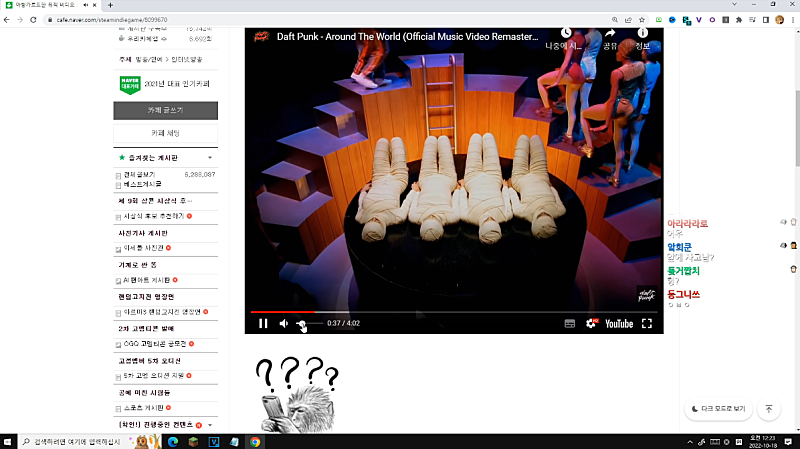Expand the 즐겨찾는 게시판 dropdown arrow

tap(210, 158)
